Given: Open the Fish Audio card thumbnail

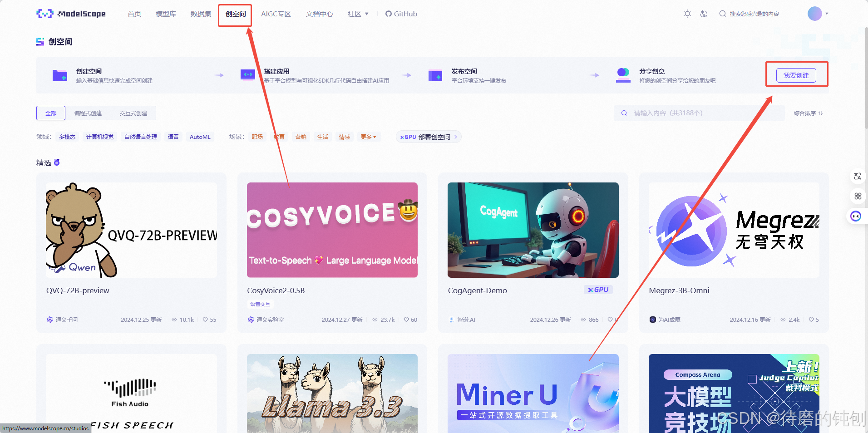Looking at the screenshot, I should [x=132, y=394].
